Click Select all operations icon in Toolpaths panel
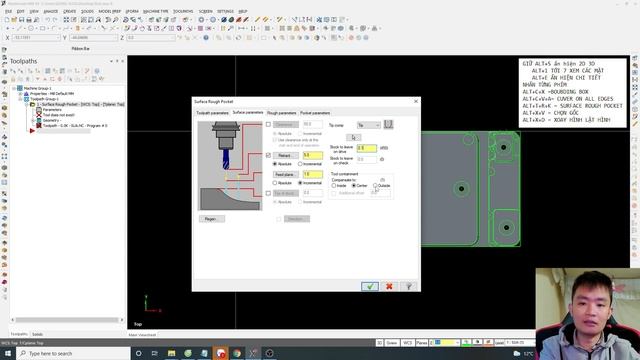Image resolution: width=640 pixels, height=360 pixels. pyautogui.click(x=13, y=71)
